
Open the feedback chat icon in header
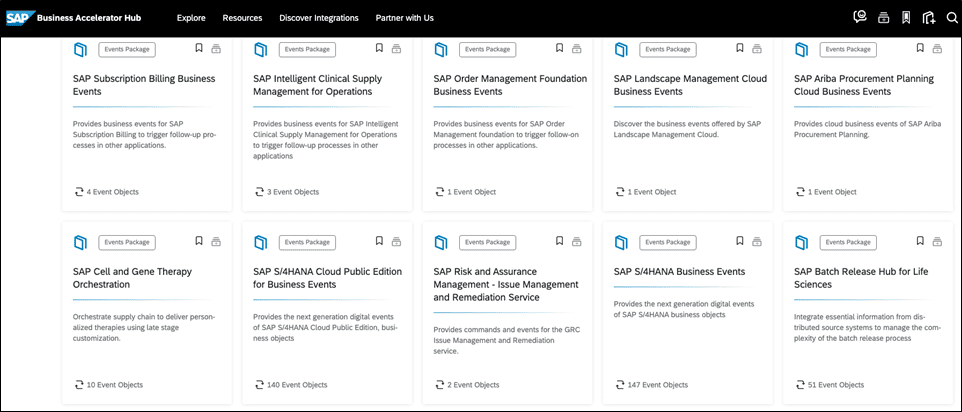pos(860,17)
